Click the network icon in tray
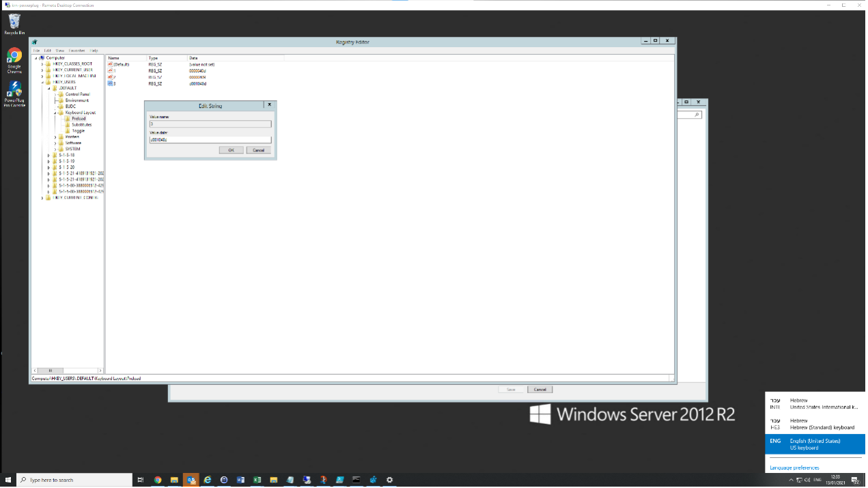The image size is (868, 488). tap(799, 480)
